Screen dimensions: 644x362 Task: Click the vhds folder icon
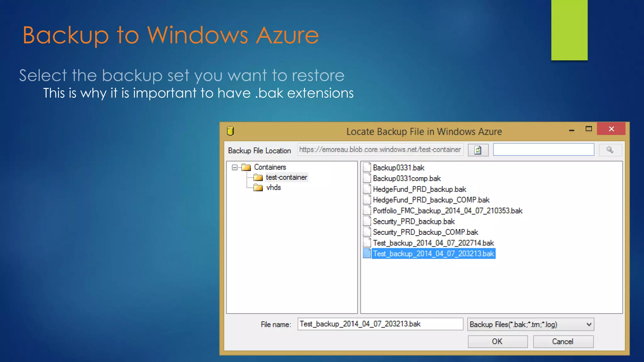click(x=258, y=188)
